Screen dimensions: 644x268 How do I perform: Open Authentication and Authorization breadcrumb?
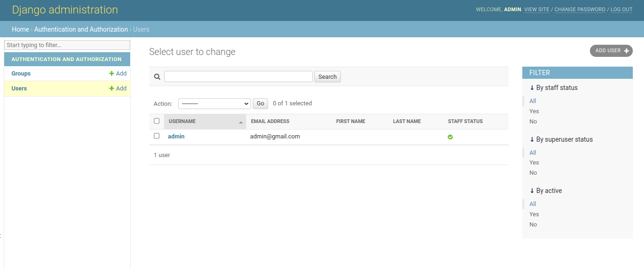click(x=81, y=29)
